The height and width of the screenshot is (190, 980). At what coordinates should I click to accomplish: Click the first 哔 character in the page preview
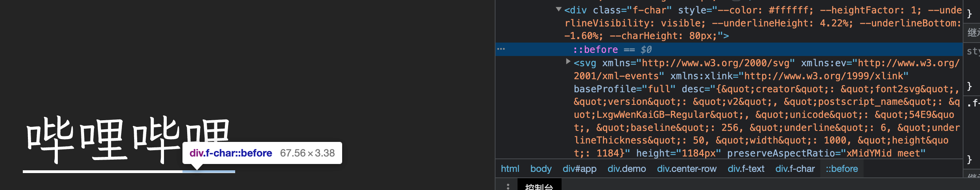(x=50, y=139)
